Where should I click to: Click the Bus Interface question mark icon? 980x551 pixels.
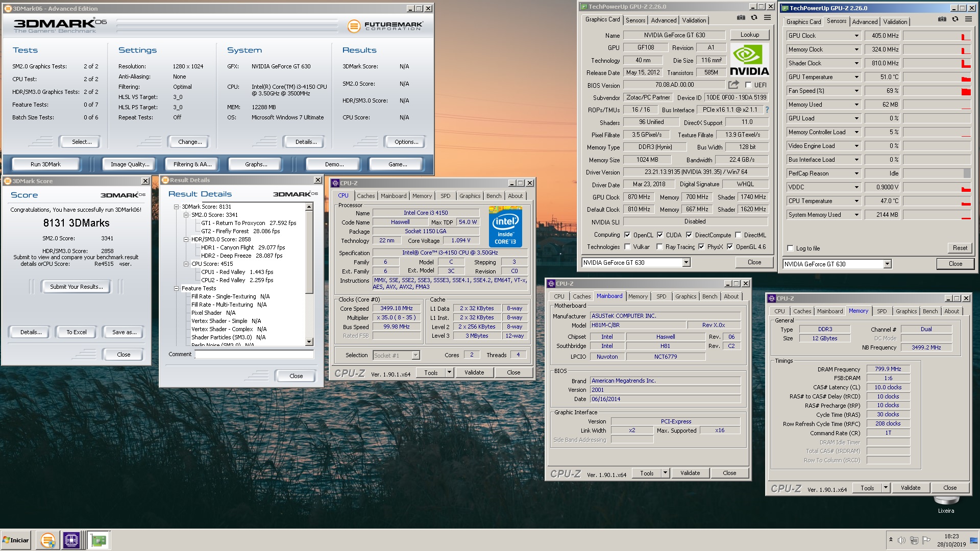click(767, 110)
